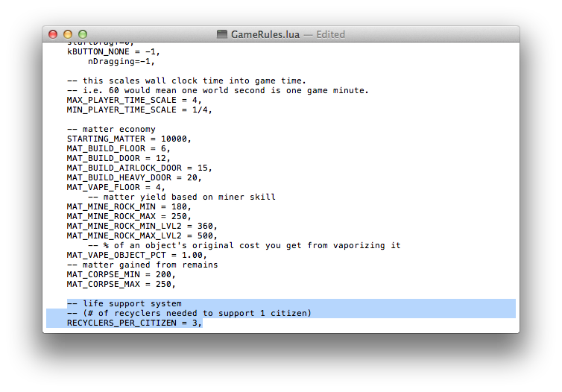
Task: Click the MAT_VAPE_OBJECT_PCT = 1.00 line
Action: [136, 255]
